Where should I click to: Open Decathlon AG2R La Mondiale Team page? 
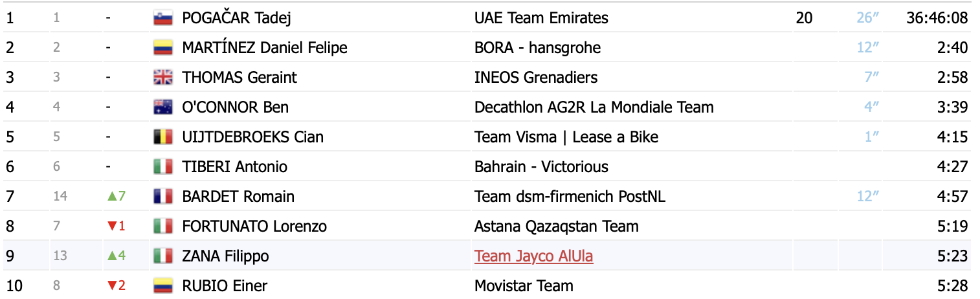pyautogui.click(x=594, y=107)
